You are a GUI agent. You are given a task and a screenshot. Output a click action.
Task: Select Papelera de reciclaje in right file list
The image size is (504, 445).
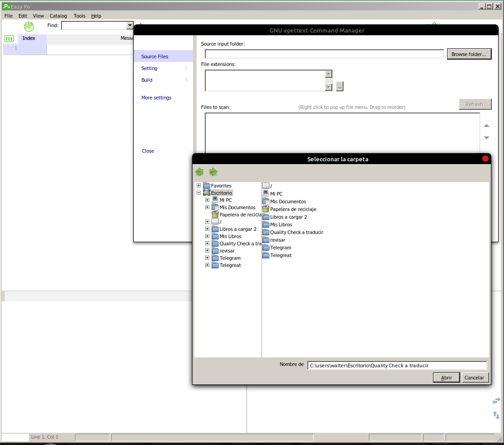tap(289, 209)
